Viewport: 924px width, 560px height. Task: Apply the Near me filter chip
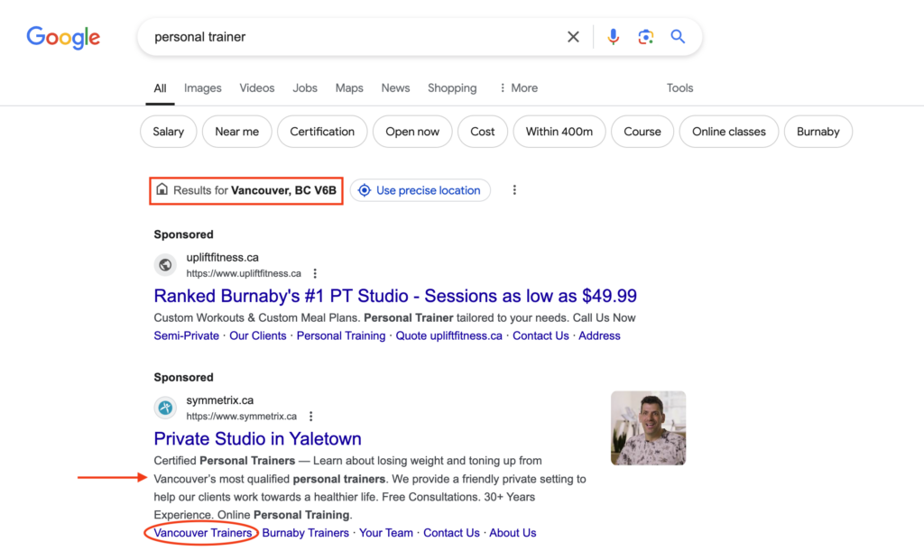click(237, 132)
